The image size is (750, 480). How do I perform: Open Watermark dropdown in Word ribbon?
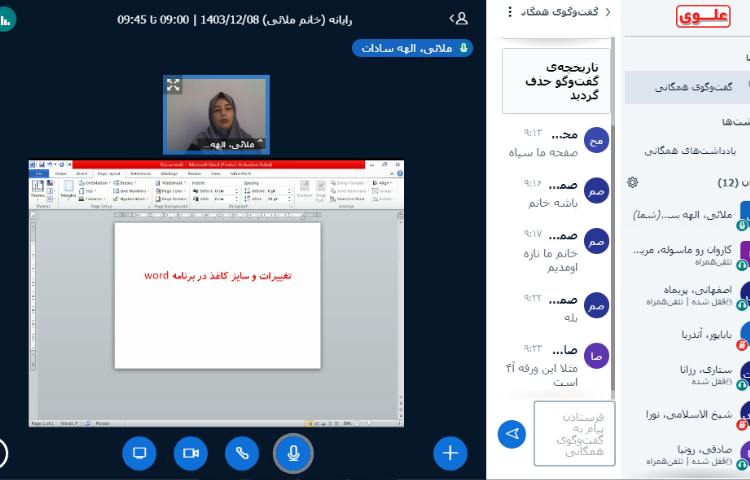171,183
